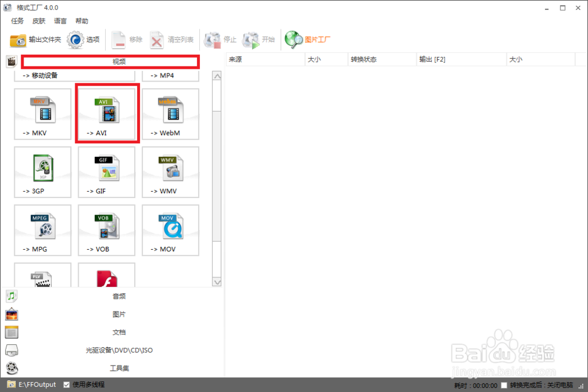
Task: Click 清空列表 clear list button
Action: 172,40
